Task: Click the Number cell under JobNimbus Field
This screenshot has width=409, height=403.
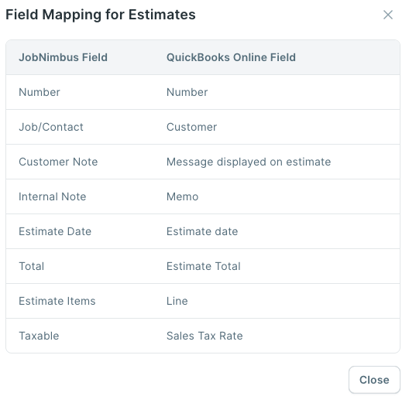Action: click(39, 92)
